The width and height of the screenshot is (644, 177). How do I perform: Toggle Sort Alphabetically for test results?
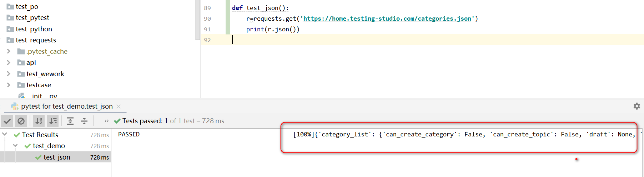[x=39, y=121]
